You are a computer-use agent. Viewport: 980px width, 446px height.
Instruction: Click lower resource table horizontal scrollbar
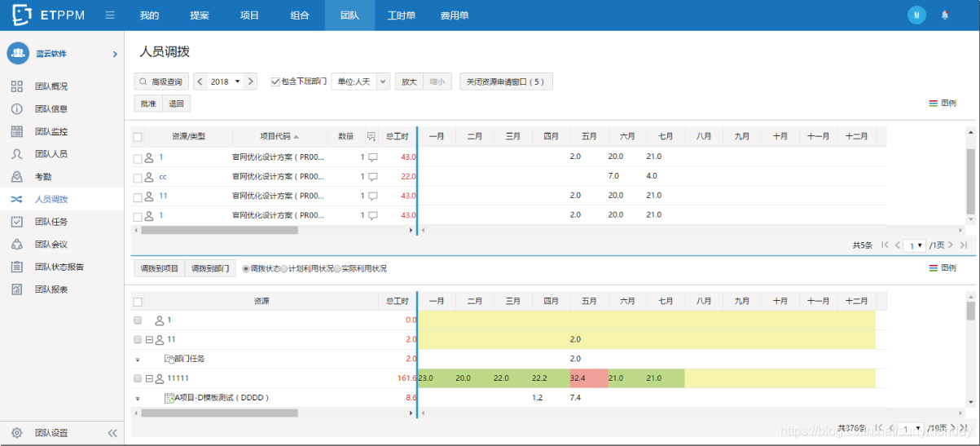(220, 413)
